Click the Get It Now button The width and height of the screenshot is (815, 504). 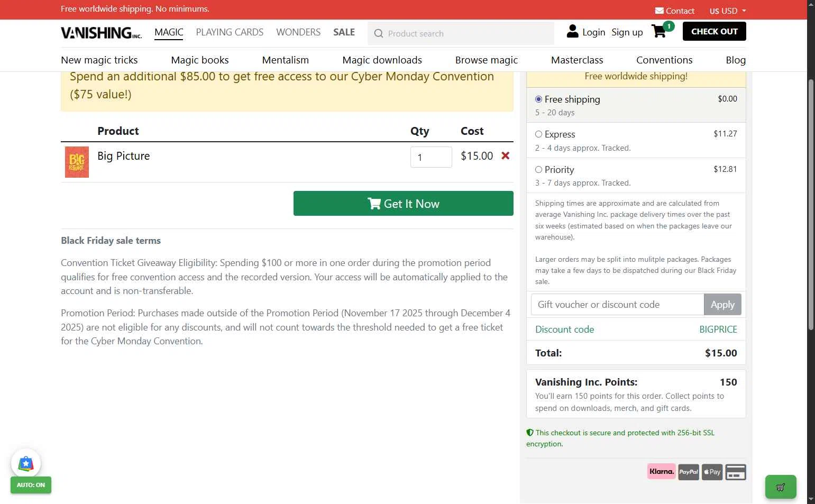point(404,204)
